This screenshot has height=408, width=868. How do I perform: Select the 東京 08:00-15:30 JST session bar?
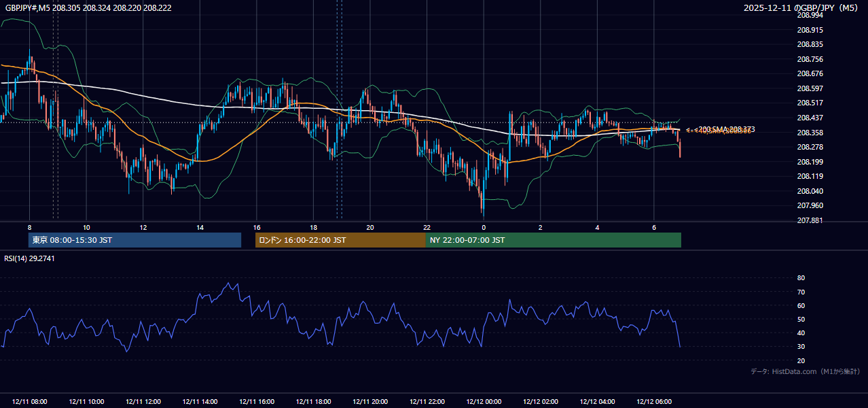coord(134,240)
